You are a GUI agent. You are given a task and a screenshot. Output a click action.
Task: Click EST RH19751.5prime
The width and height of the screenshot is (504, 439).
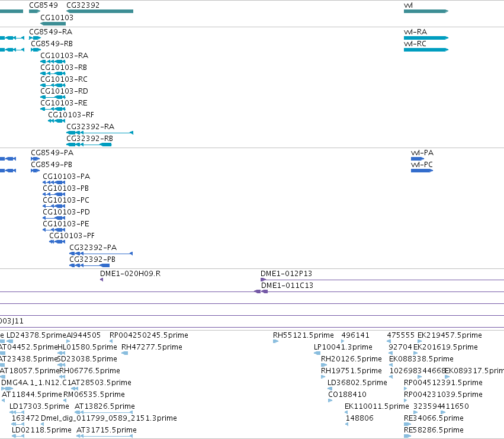pyautogui.click(x=351, y=371)
